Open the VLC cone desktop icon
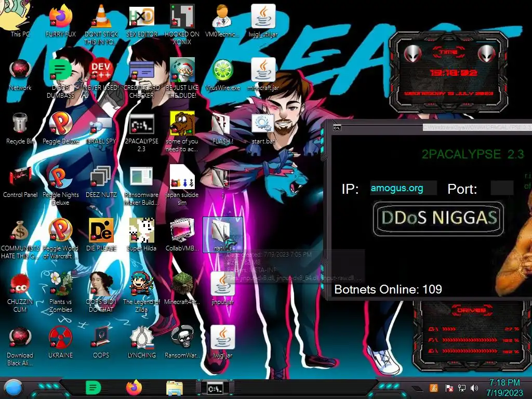The width and height of the screenshot is (532, 399). coord(101,24)
